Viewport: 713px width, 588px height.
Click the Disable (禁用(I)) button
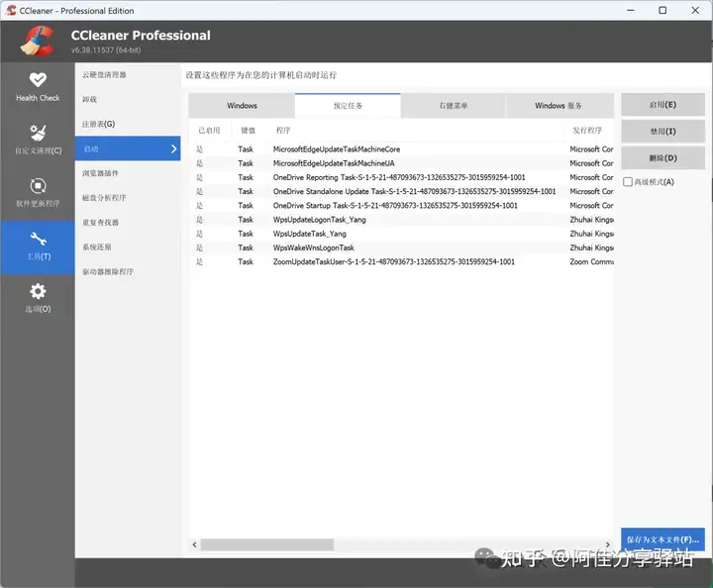tap(662, 132)
